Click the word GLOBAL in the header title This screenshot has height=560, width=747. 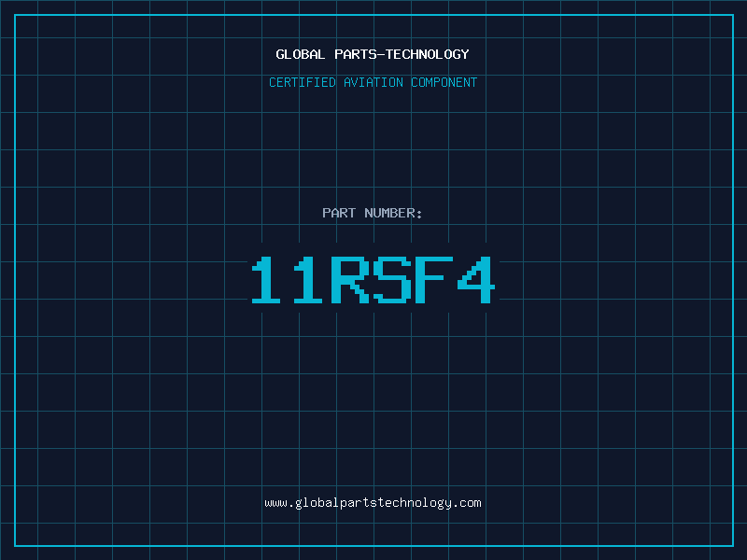pos(301,54)
